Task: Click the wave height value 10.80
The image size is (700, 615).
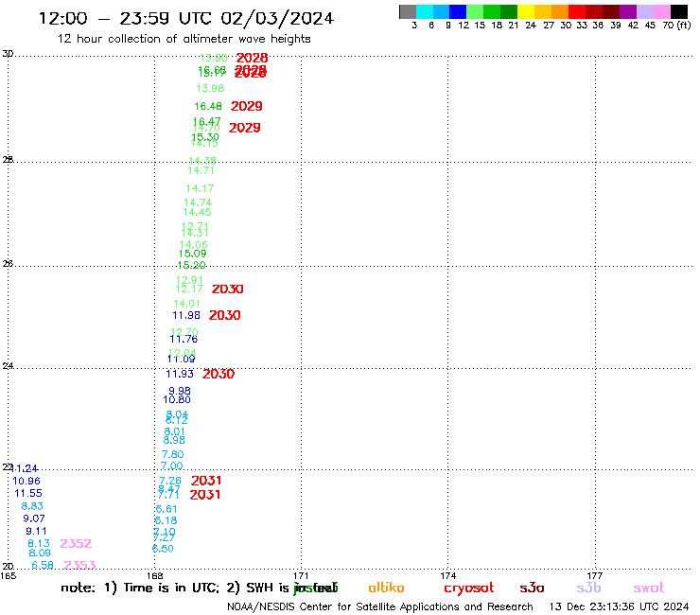Action: (177, 399)
